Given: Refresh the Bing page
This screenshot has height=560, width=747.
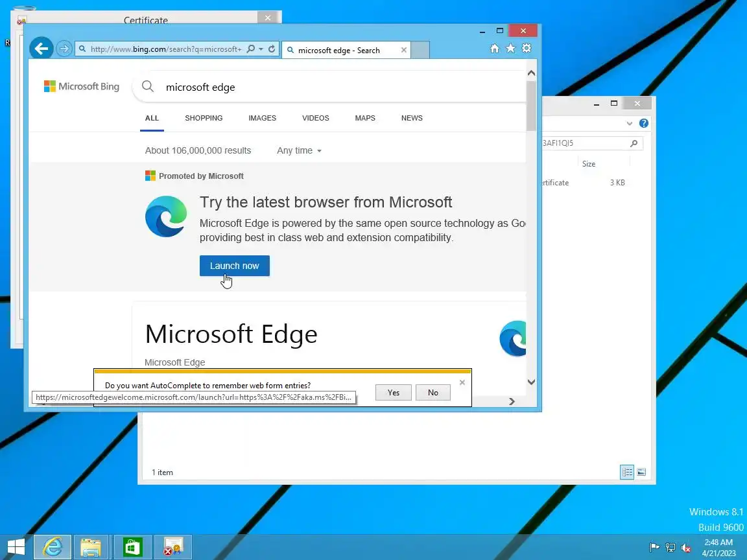Looking at the screenshot, I should [272, 49].
